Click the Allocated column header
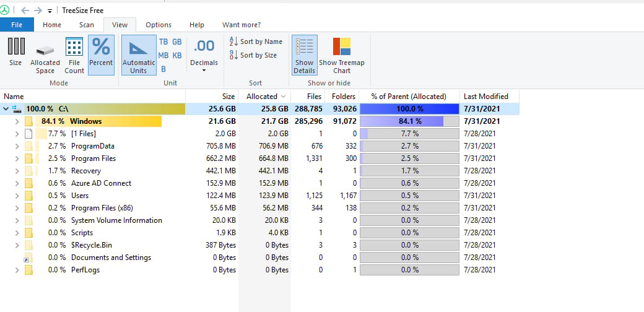The image size is (644, 312). pyautogui.click(x=262, y=97)
